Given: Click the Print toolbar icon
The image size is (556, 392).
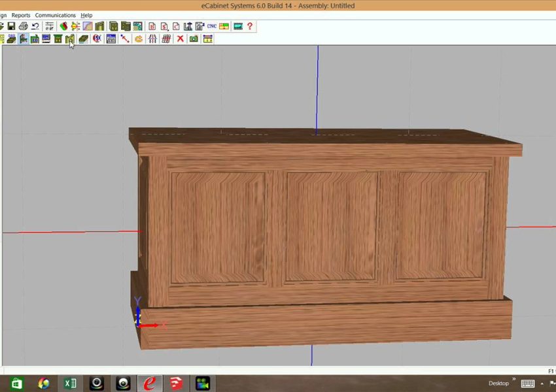Looking at the screenshot, I should click(23, 26).
